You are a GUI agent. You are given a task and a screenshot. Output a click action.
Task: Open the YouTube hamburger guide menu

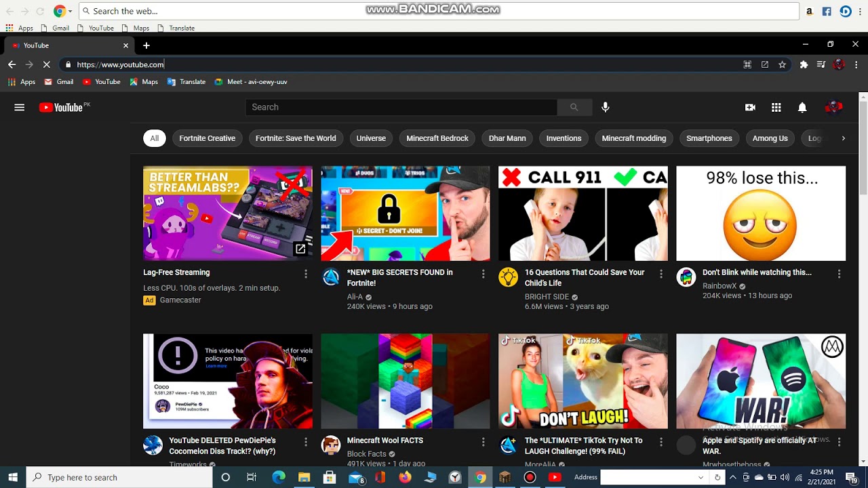(20, 107)
